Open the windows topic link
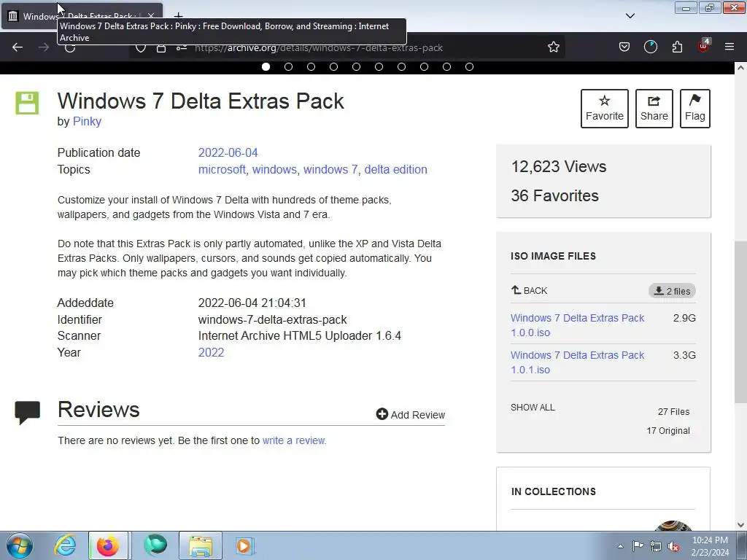This screenshot has width=747, height=560. click(x=274, y=169)
